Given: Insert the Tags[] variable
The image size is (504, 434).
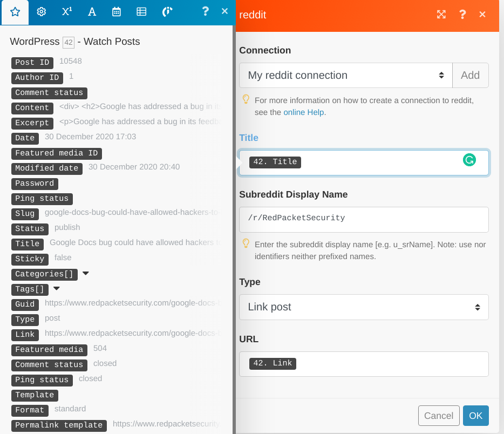Looking at the screenshot, I should [x=30, y=289].
